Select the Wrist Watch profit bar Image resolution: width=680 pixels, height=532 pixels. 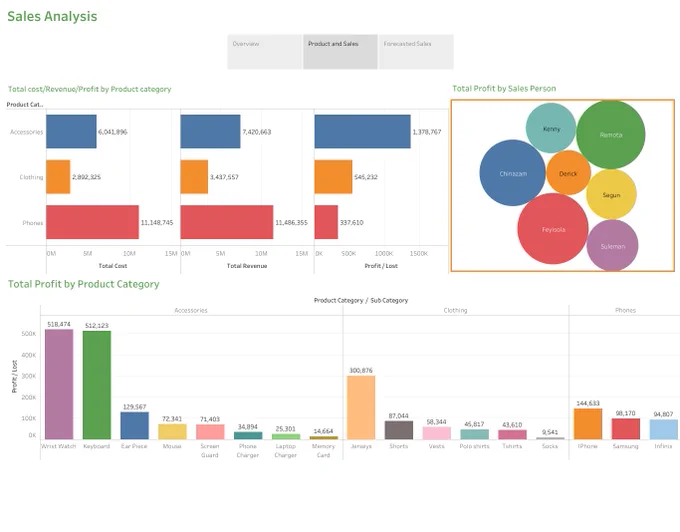[59, 384]
